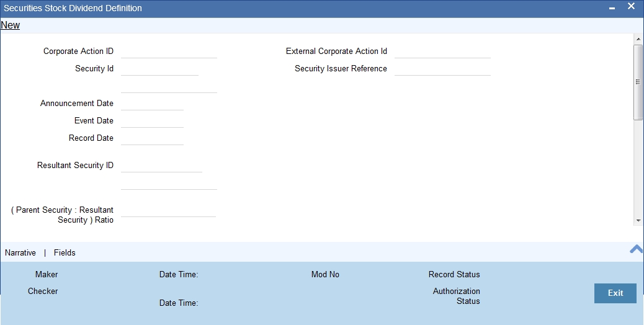This screenshot has width=644, height=325.
Task: Click the scrollbar down arrow
Action: tap(638, 220)
